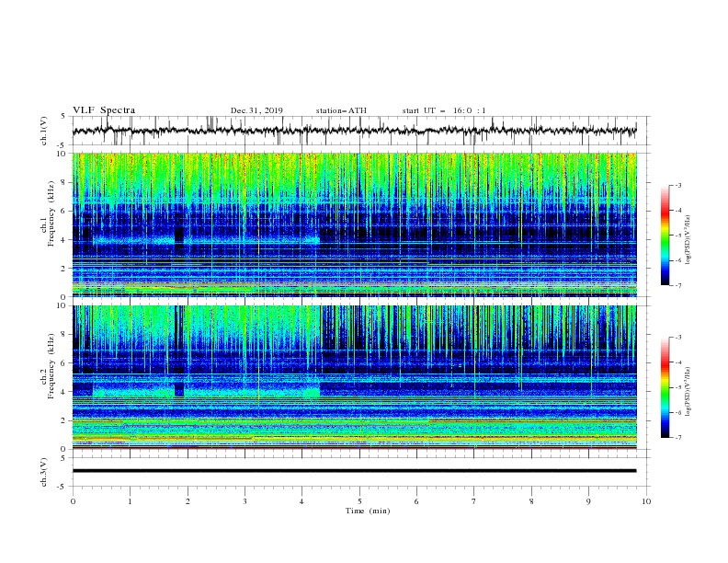
Task: Click the "station=ATH" header label
Action: 341,110
